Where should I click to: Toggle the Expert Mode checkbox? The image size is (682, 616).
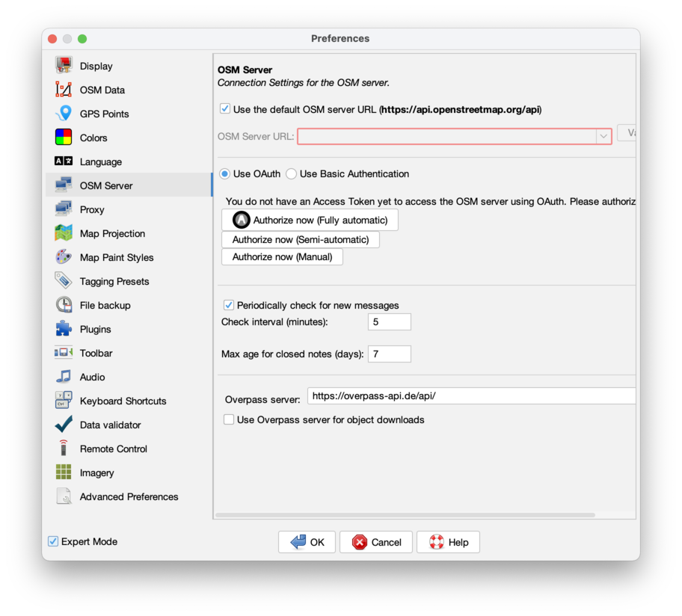tap(53, 541)
